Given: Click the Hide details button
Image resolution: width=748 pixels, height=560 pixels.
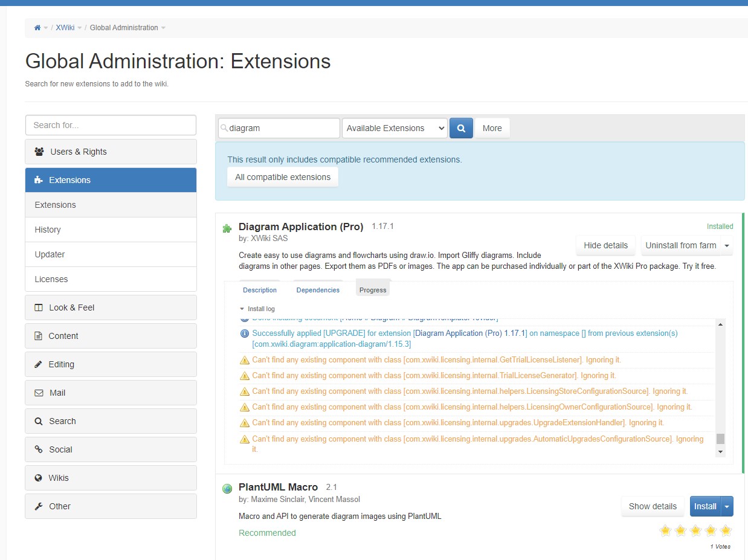Looking at the screenshot, I should click(x=606, y=245).
